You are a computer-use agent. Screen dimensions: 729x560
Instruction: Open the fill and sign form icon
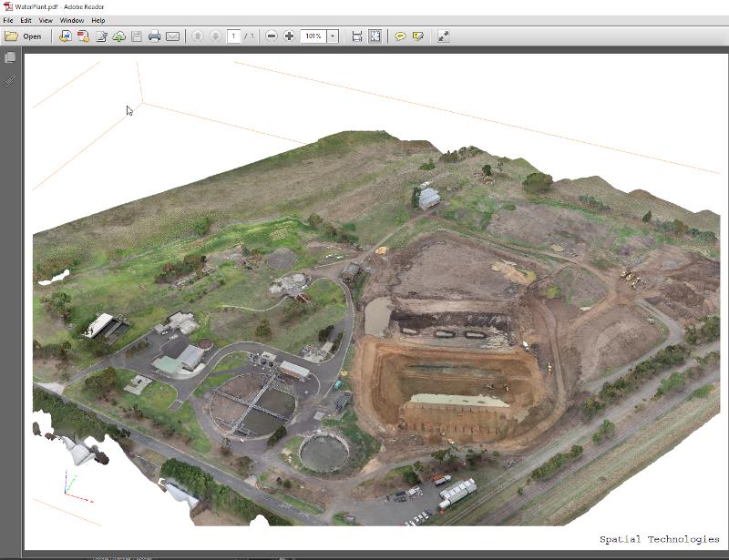(100, 36)
